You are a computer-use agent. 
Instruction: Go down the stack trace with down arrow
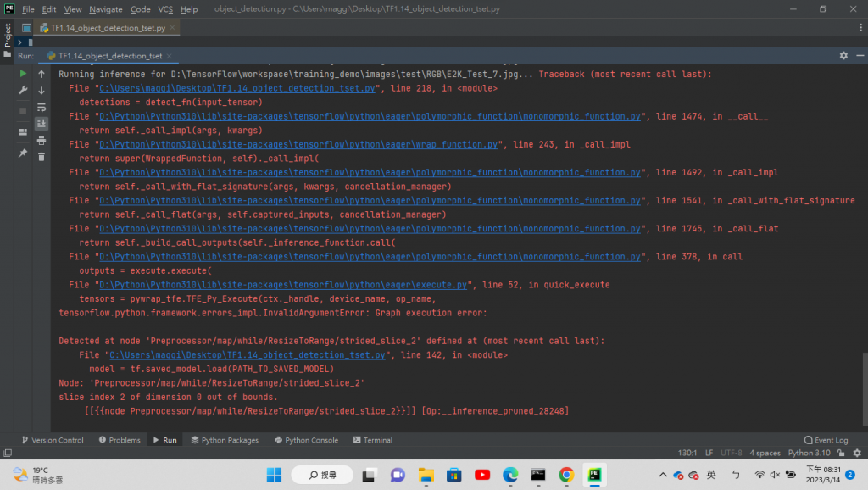[42, 90]
